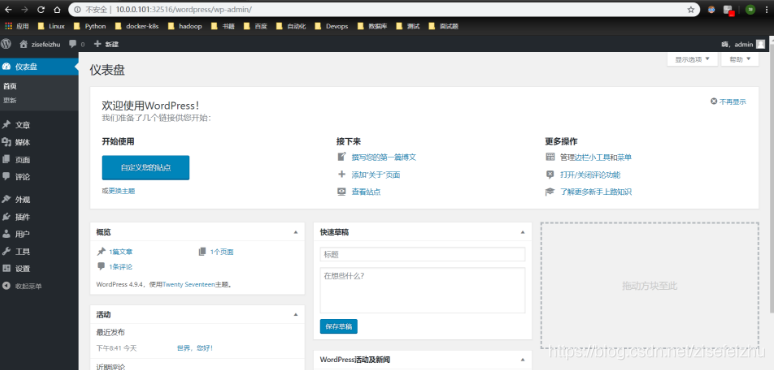Open 首页 submenu item
774x370 pixels.
click(x=10, y=86)
